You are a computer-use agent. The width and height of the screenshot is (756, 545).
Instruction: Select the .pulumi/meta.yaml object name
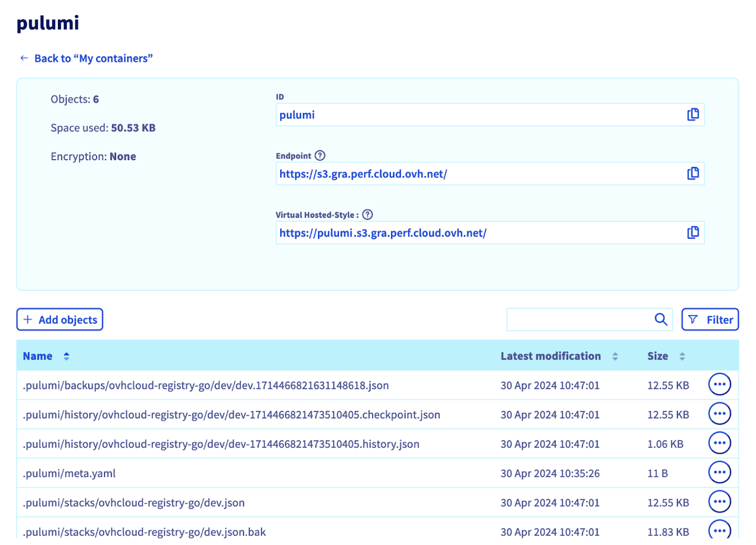click(69, 473)
